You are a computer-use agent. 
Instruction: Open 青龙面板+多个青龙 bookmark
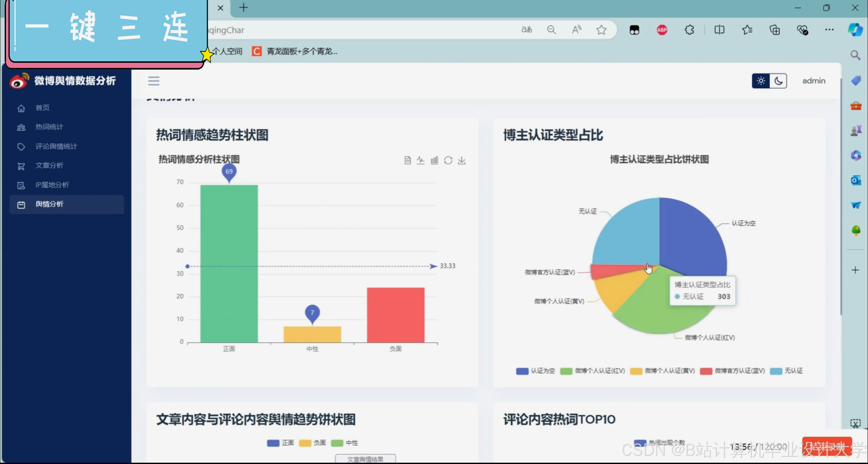295,51
